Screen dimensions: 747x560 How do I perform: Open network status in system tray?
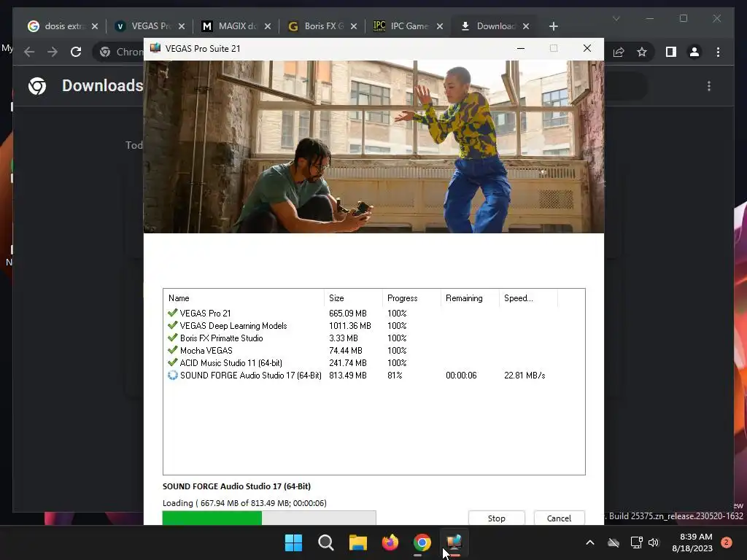636,542
